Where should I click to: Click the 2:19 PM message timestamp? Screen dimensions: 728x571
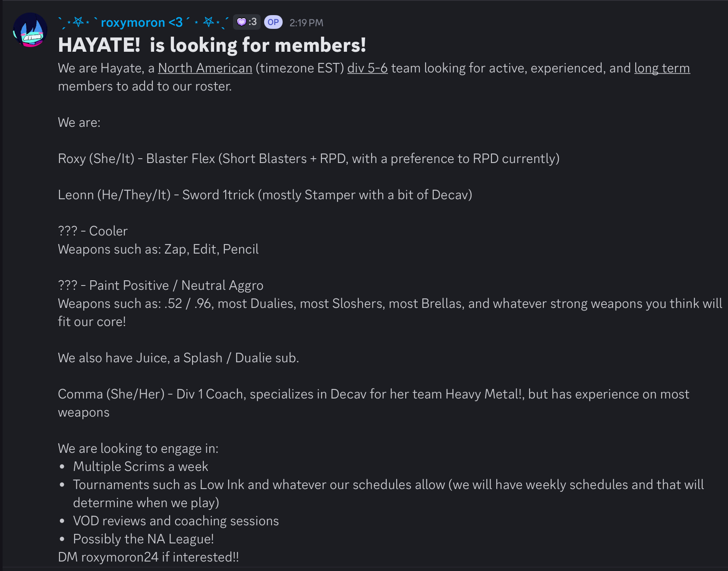click(306, 23)
